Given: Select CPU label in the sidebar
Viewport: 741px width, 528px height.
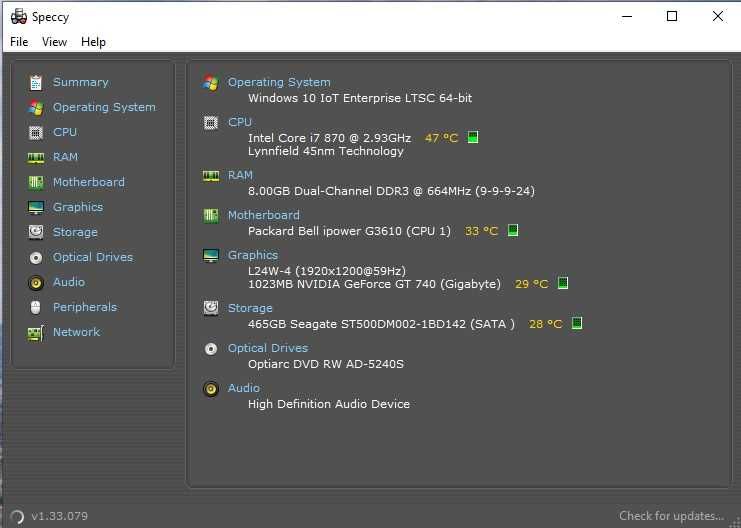Looking at the screenshot, I should [x=65, y=132].
